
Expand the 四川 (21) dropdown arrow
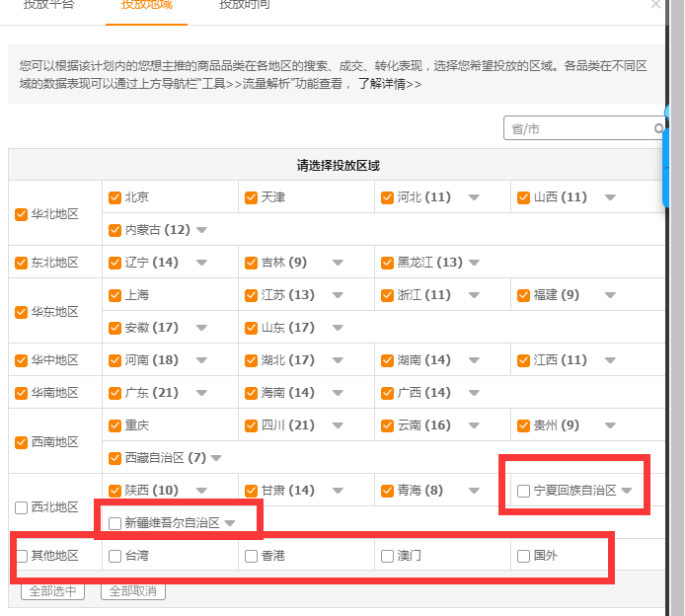[x=338, y=425]
